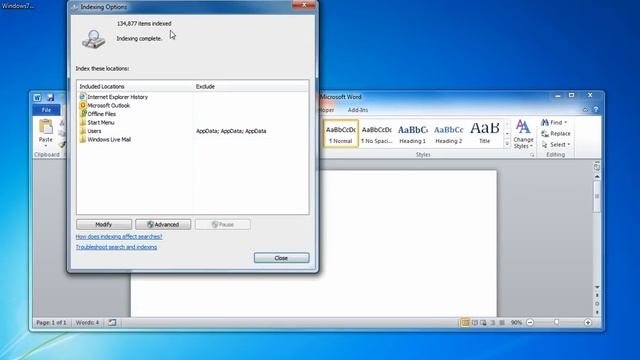The image size is (640, 360).
Task: Maximize the Microsoft Word window
Action: tap(571, 95)
